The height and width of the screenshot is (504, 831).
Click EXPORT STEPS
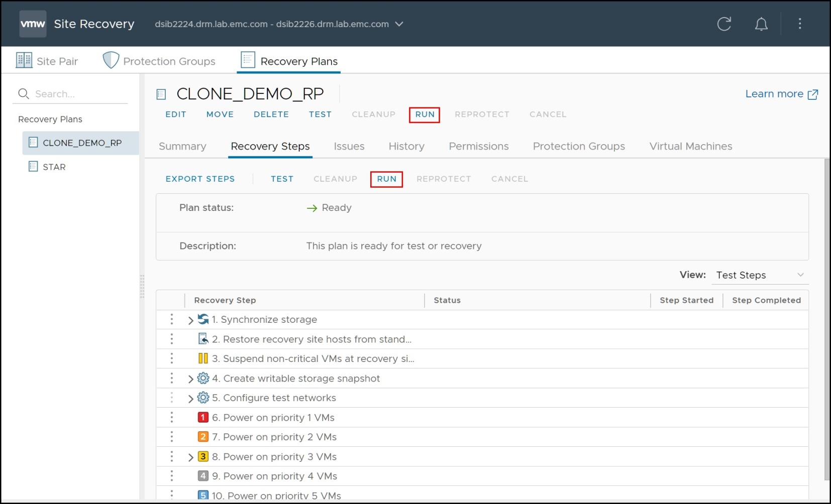[x=200, y=179]
